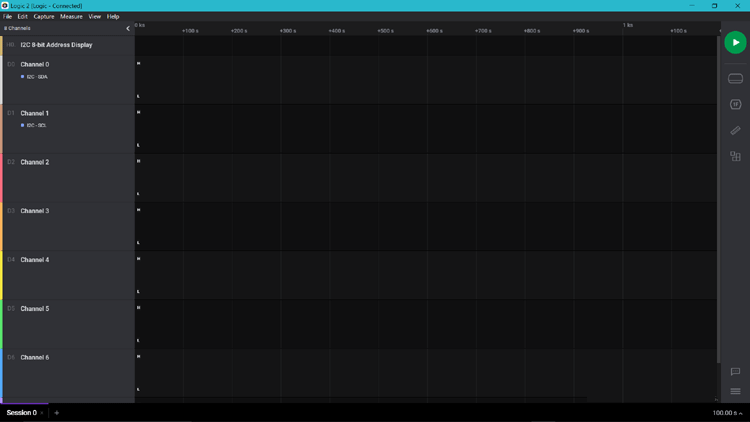Image resolution: width=750 pixels, height=422 pixels.
Task: Select the I2C 8-bit Address Display row
Action: click(56, 45)
